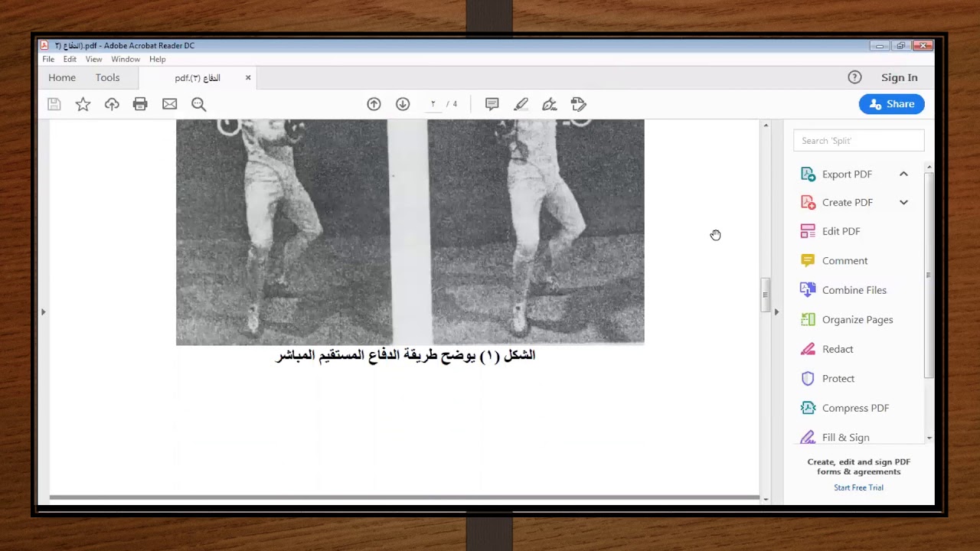980x551 pixels.
Task: Send file by email envelope icon
Action: click(x=169, y=104)
